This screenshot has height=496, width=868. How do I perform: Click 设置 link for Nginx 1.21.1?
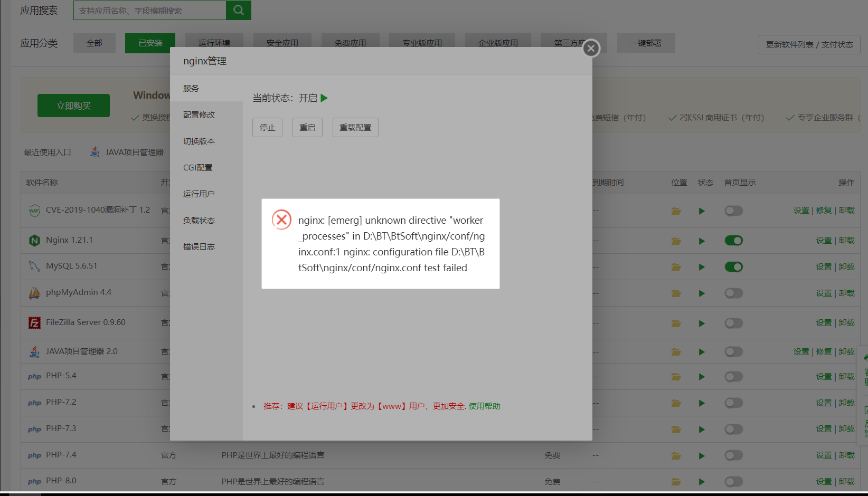[824, 241]
